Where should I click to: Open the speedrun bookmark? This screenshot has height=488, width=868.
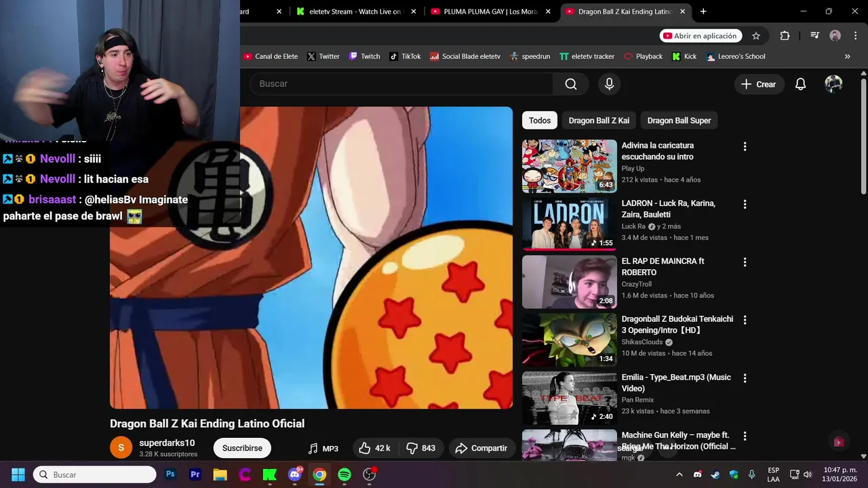coord(530,56)
